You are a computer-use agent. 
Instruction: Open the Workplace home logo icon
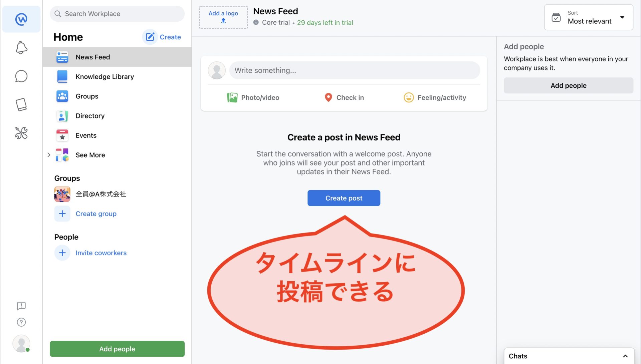click(x=21, y=19)
